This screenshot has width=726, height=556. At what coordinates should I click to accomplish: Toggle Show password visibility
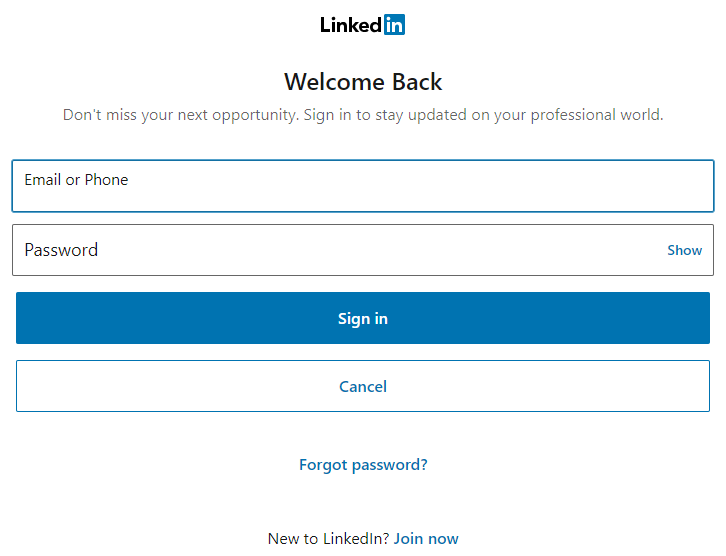(x=684, y=250)
